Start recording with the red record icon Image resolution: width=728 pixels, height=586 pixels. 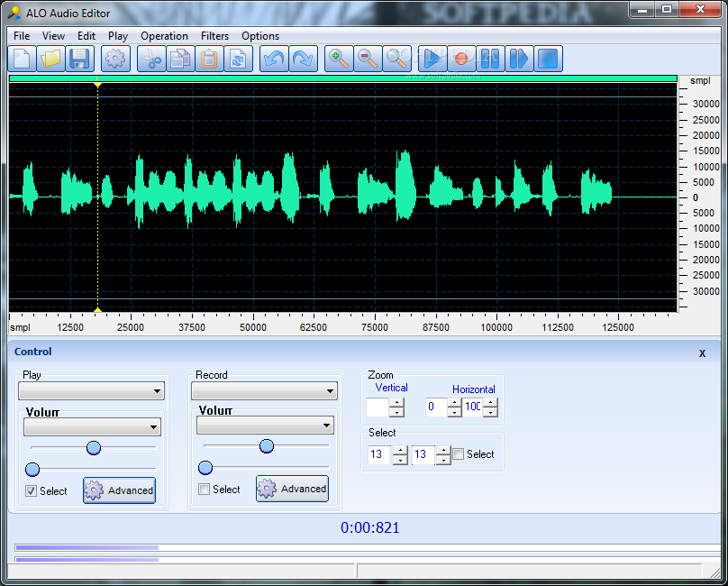click(x=461, y=59)
